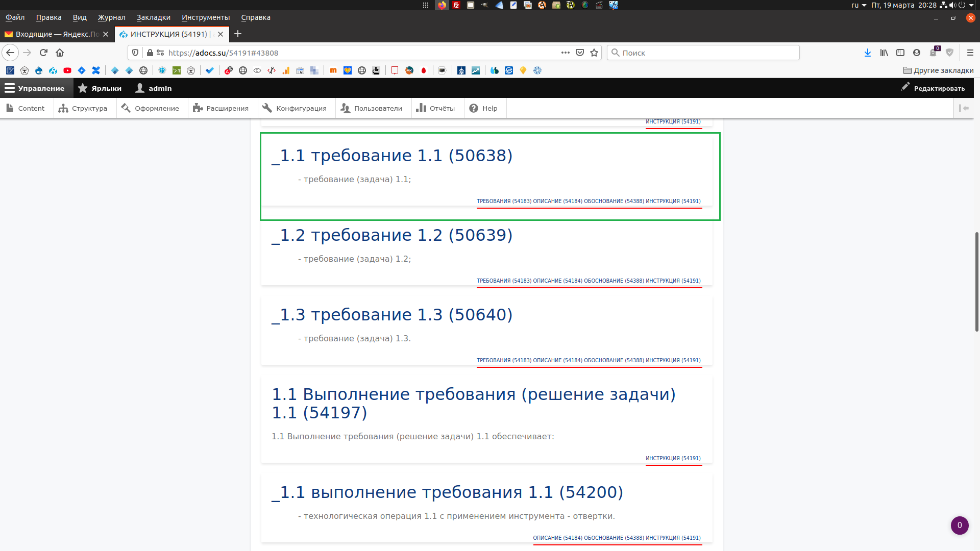Show sidebars button
Image resolution: width=980 pixels, height=551 pixels.
coord(900,53)
